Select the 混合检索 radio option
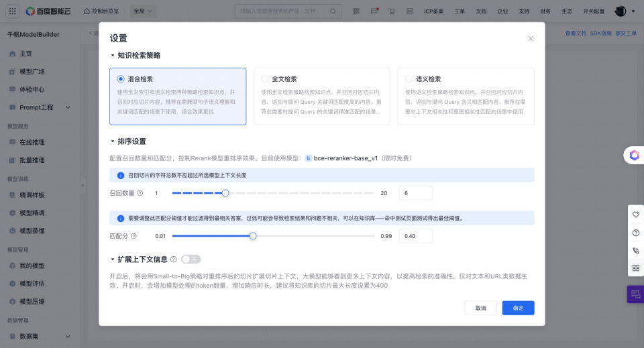 click(x=121, y=79)
